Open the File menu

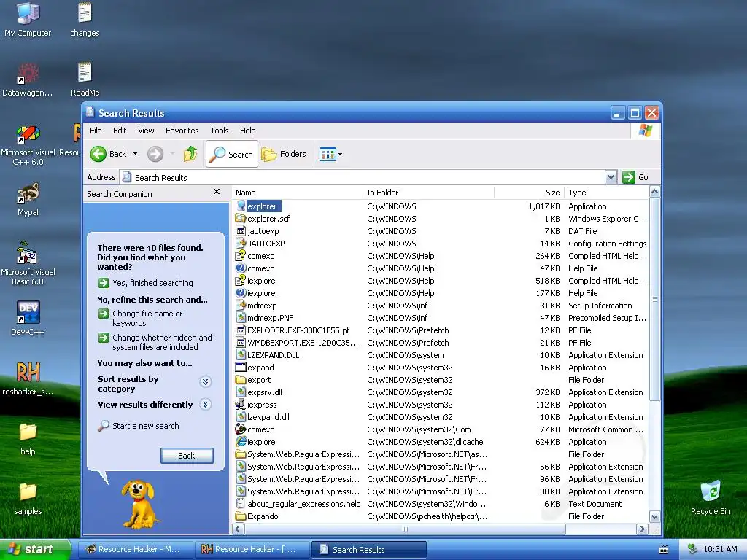tap(96, 131)
